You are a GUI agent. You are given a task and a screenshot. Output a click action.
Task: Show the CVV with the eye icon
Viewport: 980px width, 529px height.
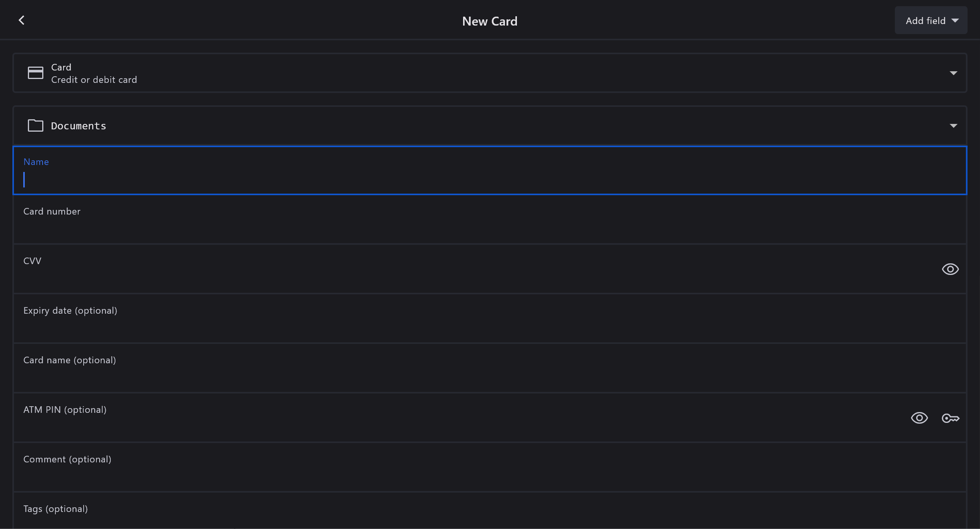(950, 269)
